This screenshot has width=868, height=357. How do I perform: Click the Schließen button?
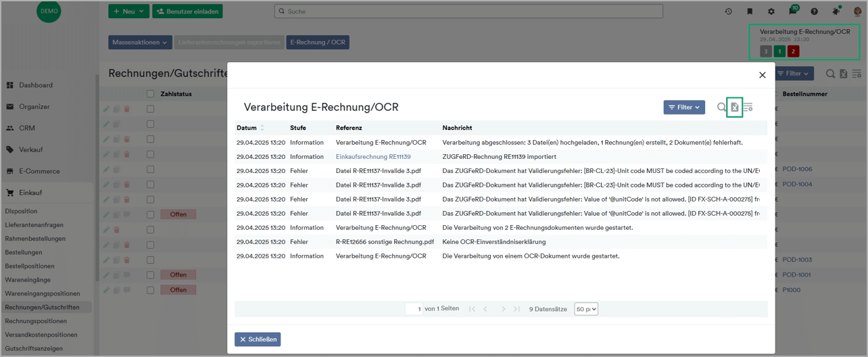click(258, 339)
